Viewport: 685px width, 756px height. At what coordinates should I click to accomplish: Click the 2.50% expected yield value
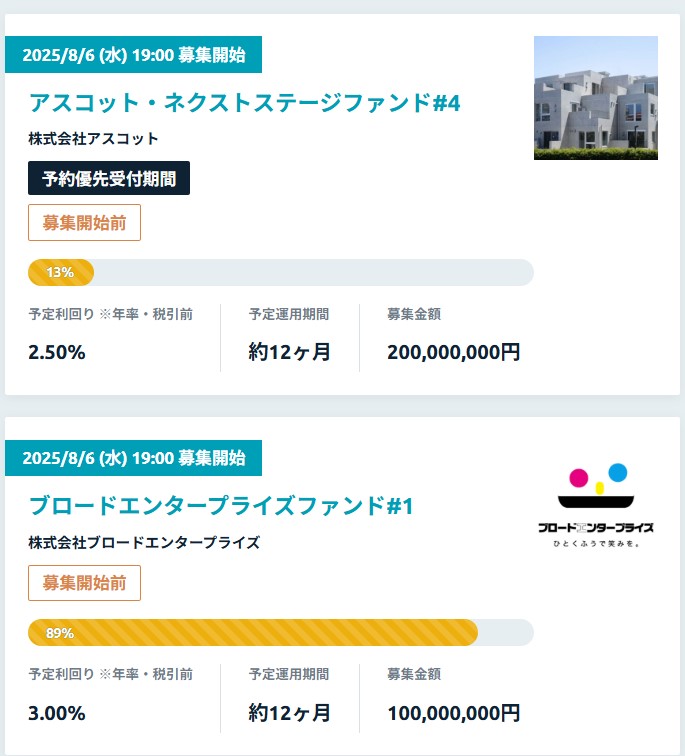(57, 352)
